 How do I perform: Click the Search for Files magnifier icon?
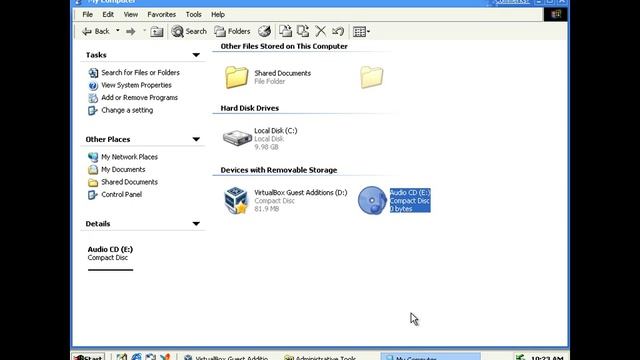93,73
